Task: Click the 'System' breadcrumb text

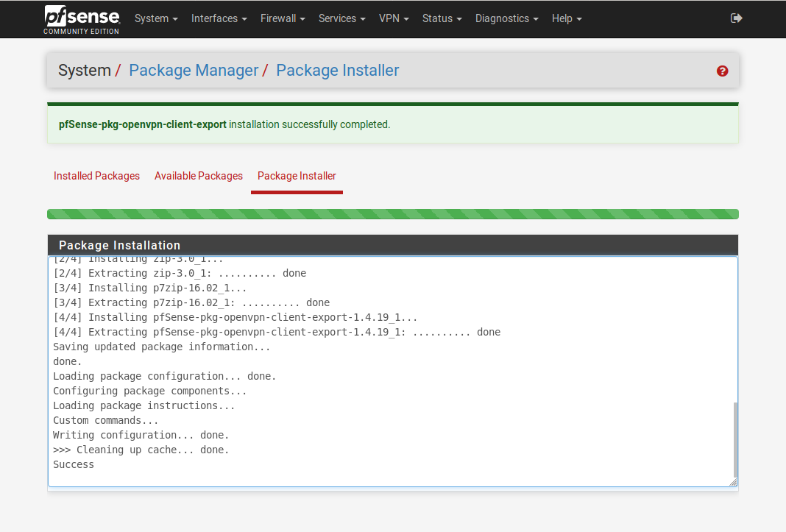Action: [84, 71]
